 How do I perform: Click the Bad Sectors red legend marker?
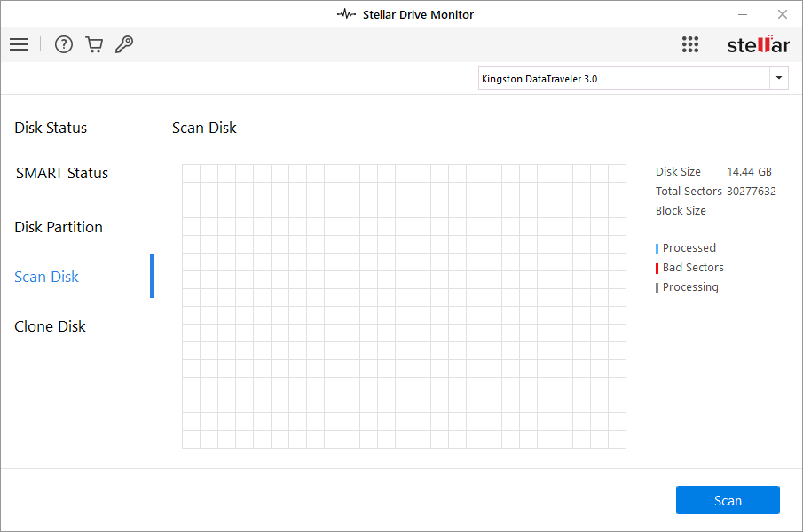click(x=657, y=268)
